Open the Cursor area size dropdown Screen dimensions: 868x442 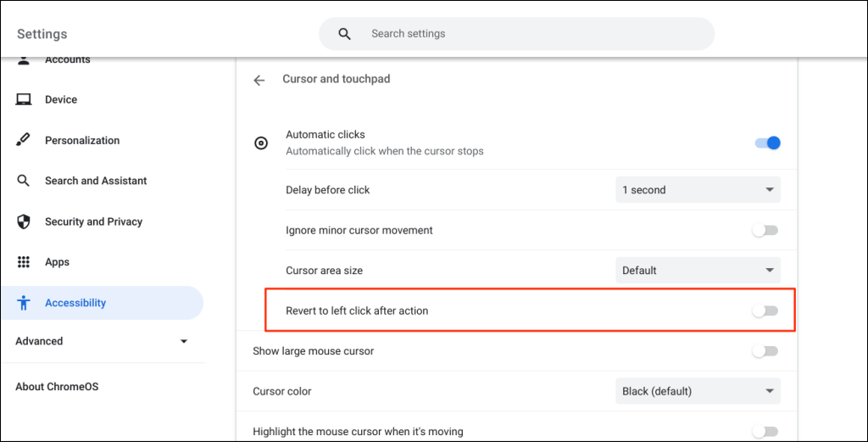pyautogui.click(x=698, y=271)
